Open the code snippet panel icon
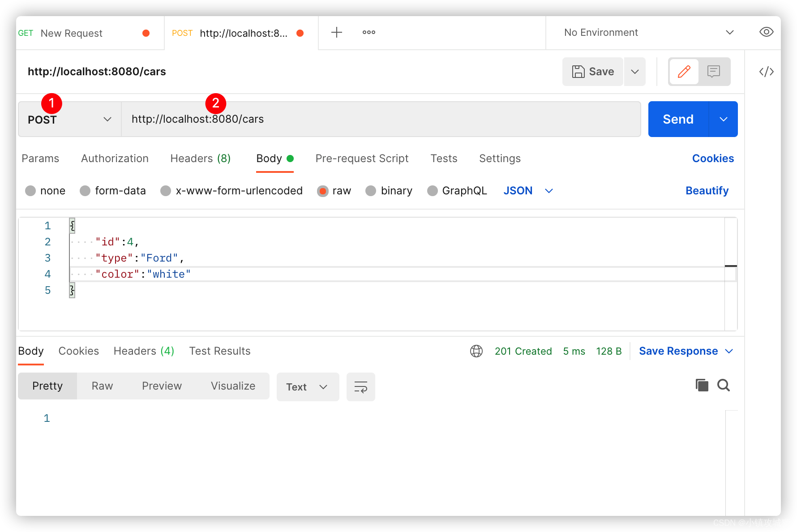797x532 pixels. point(766,72)
